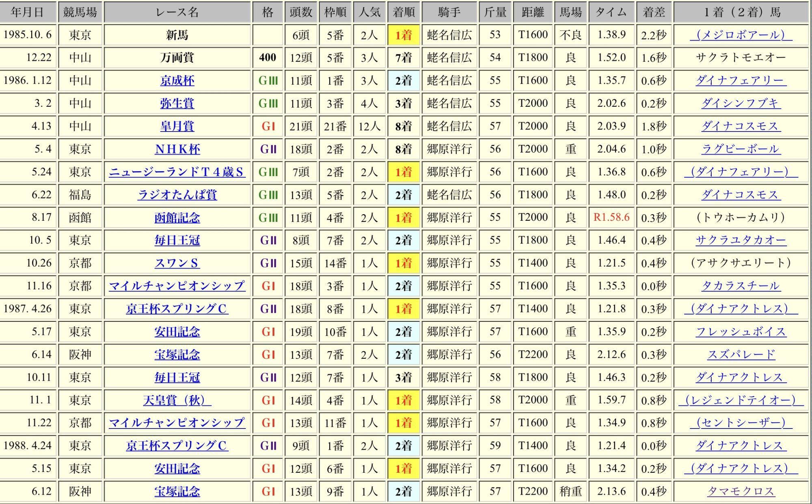Click the 競馬場 column header

coord(80,12)
